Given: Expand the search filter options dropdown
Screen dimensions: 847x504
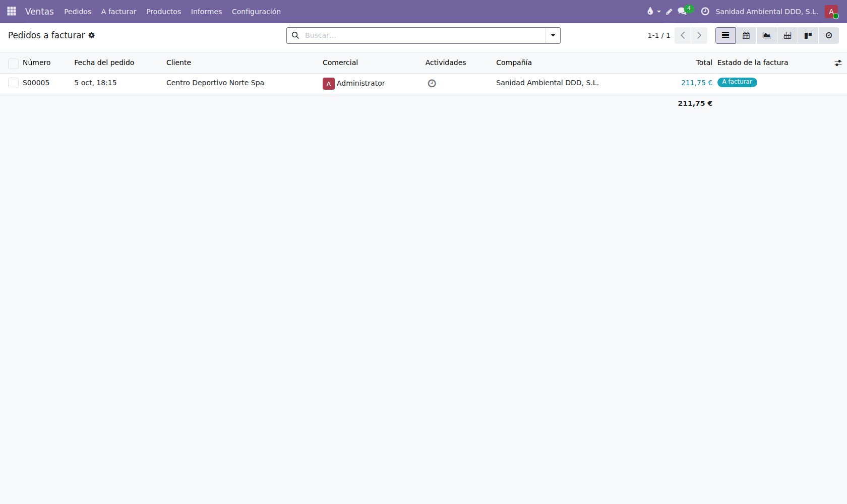Looking at the screenshot, I should coord(553,35).
